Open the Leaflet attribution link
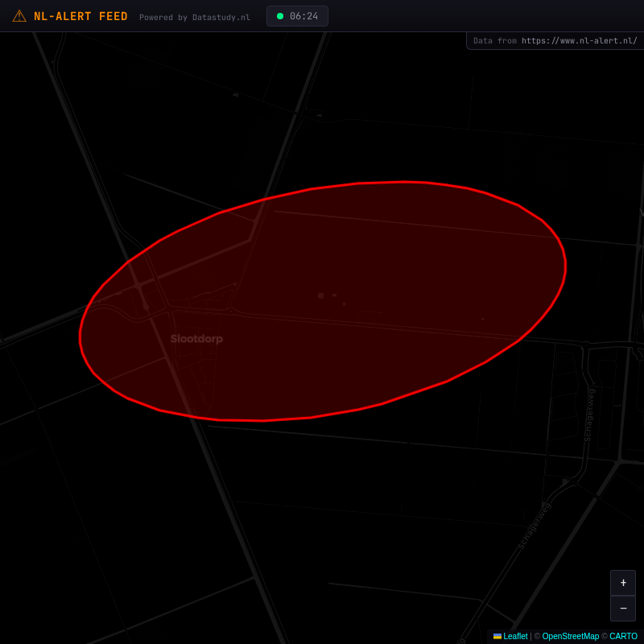This screenshot has width=644, height=644. pos(515,636)
